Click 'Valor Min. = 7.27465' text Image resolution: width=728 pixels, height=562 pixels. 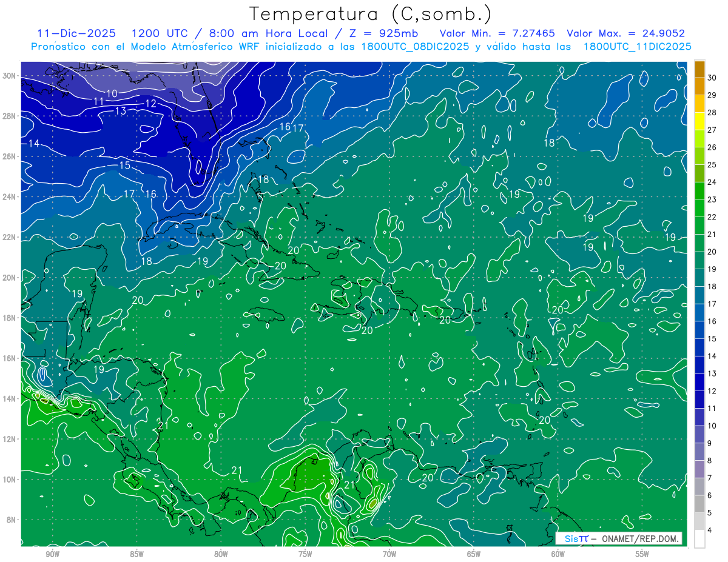tap(497, 33)
